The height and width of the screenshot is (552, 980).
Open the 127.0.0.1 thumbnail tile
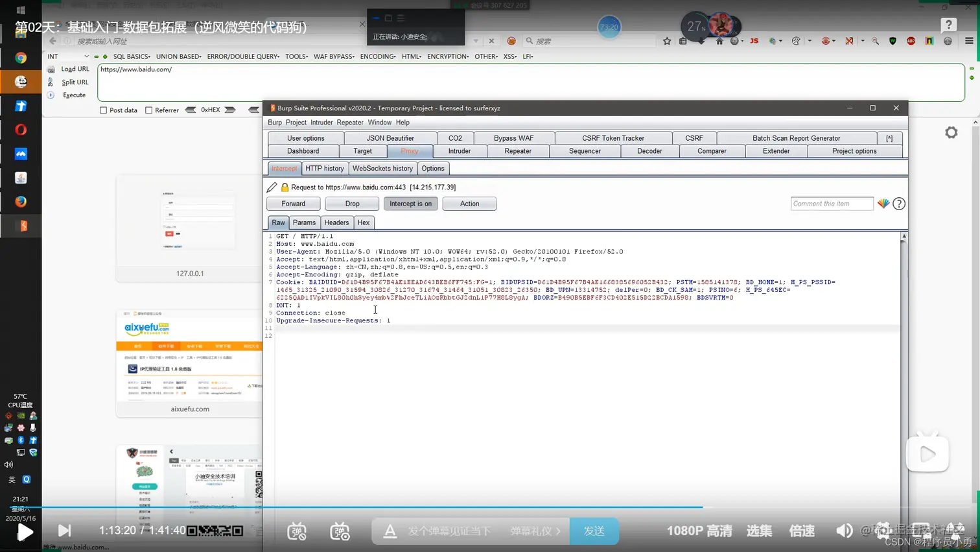pyautogui.click(x=189, y=228)
